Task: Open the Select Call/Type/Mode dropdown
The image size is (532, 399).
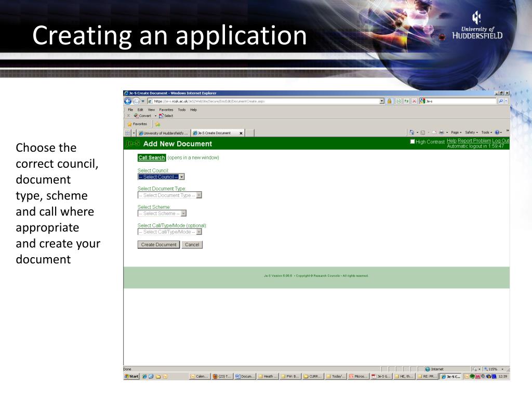Action: pos(170,232)
